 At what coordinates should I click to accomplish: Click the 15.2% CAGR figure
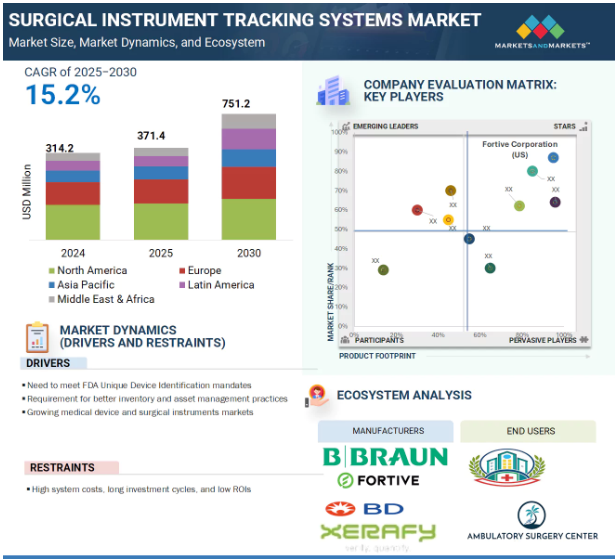(63, 95)
